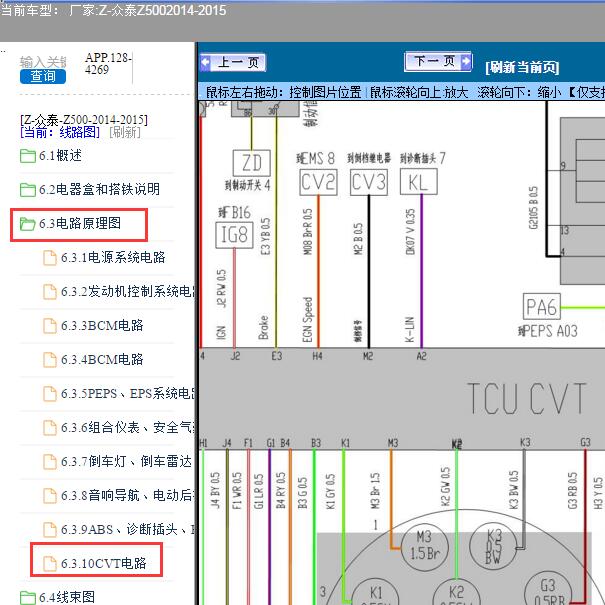Click the 刷新 link beside 线路图
Image resolution: width=605 pixels, height=605 pixels.
(125, 132)
